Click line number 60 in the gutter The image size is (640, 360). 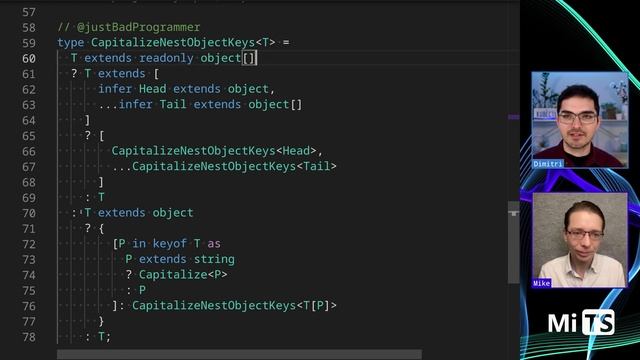[x=29, y=59]
